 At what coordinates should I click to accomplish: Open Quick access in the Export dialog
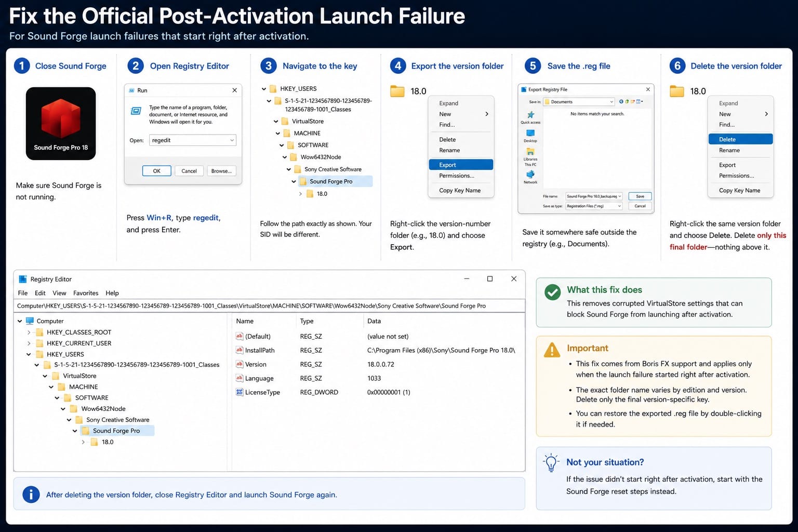[530, 117]
